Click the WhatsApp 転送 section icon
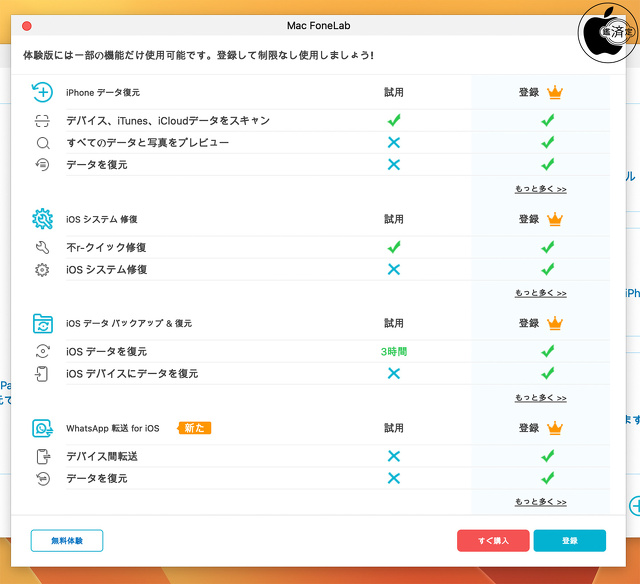640x584 pixels. coord(42,428)
